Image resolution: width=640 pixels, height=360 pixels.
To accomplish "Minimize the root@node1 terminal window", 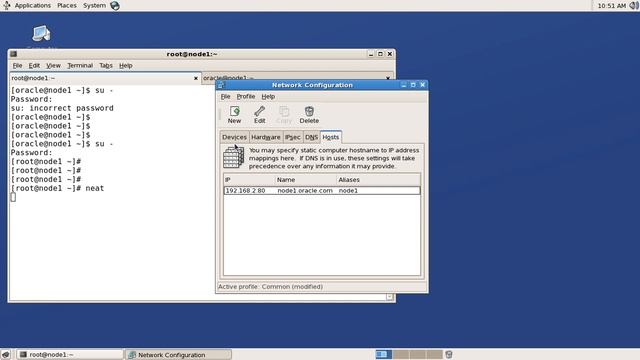I will click(x=371, y=54).
